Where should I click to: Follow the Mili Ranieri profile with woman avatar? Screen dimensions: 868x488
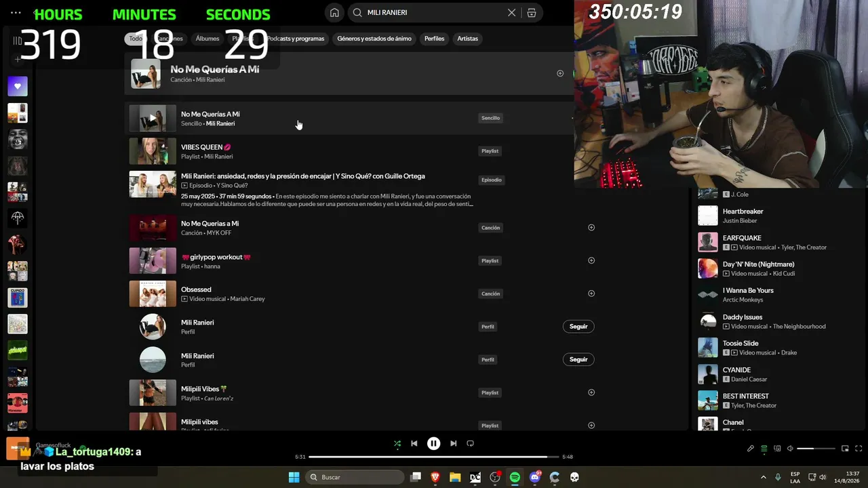tap(578, 327)
